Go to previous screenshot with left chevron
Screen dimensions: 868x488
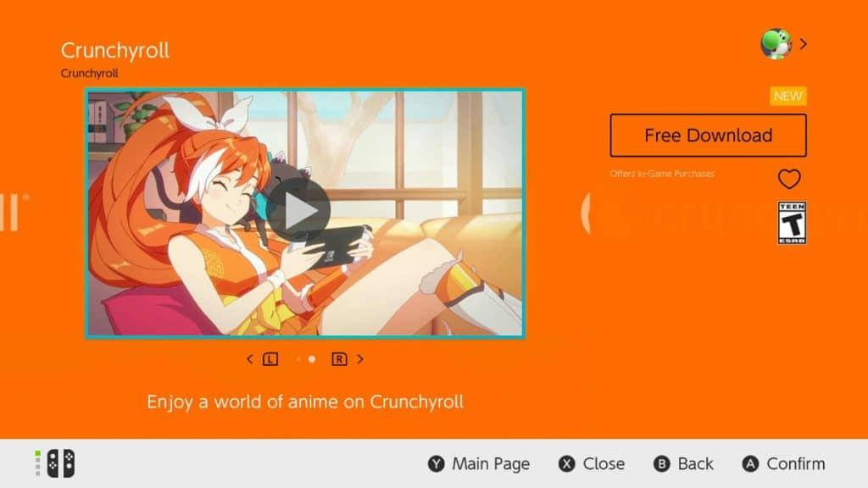250,359
